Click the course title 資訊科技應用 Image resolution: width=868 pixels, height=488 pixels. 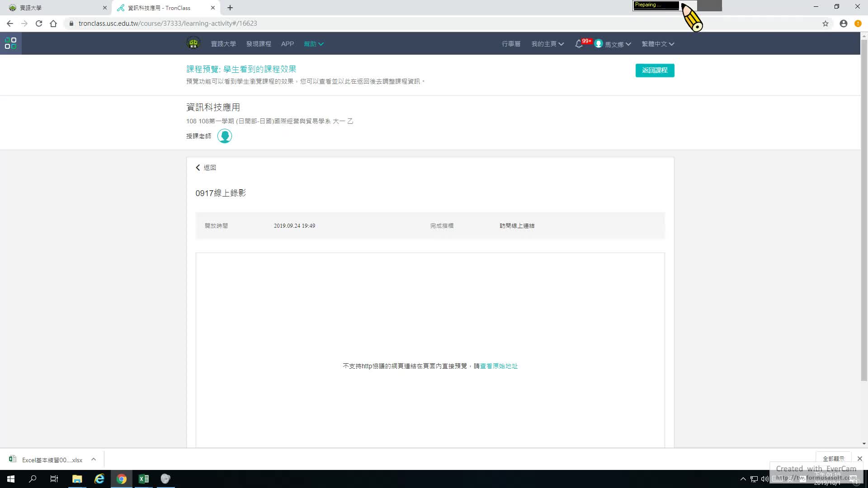(213, 107)
